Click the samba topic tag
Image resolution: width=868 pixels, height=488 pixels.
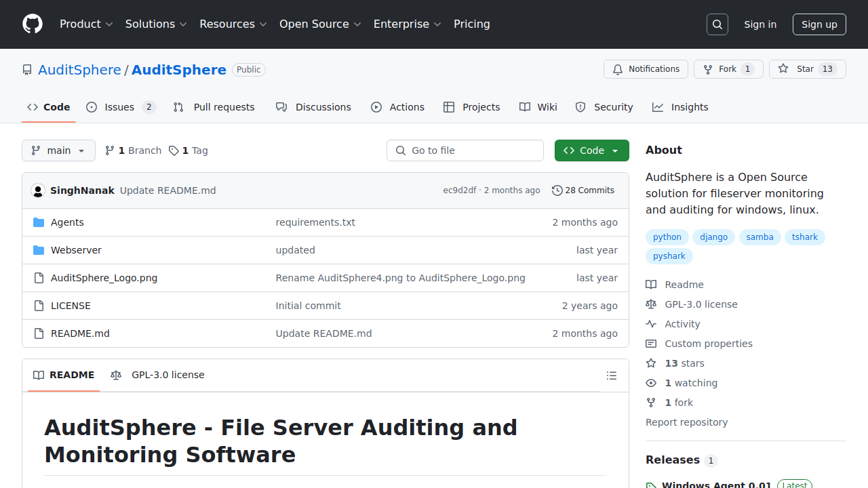click(x=759, y=237)
